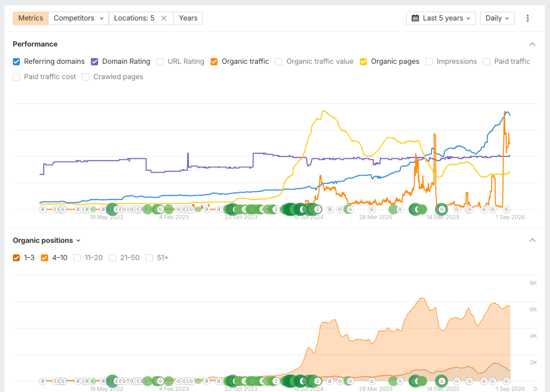Click the '8K' axis label in Organic positions
The width and height of the screenshot is (550, 392).
click(x=533, y=283)
